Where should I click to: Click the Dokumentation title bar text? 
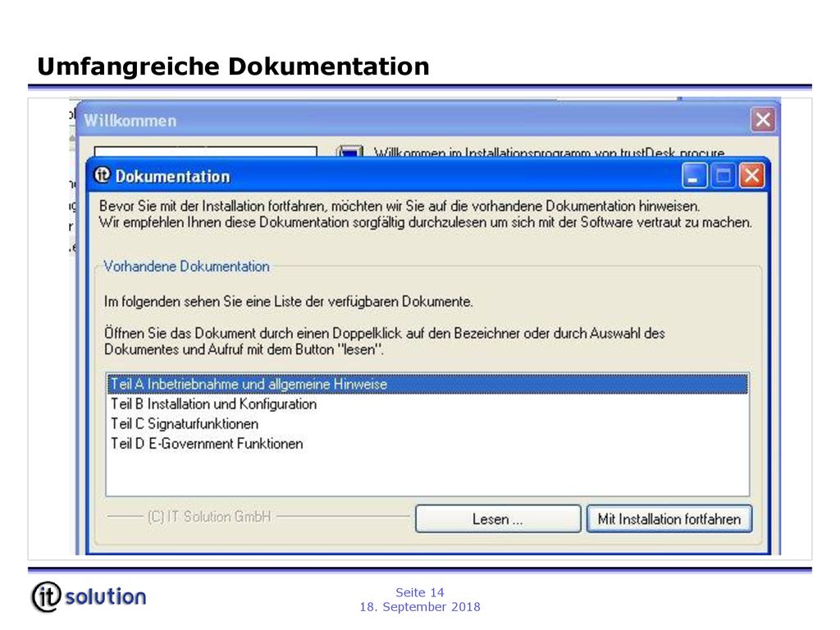pos(172,176)
